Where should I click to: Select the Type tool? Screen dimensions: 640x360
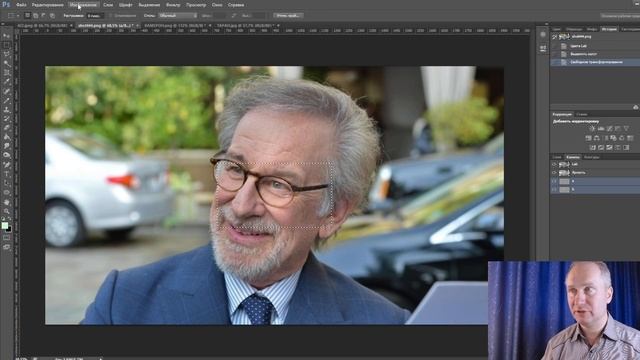pos(7,174)
